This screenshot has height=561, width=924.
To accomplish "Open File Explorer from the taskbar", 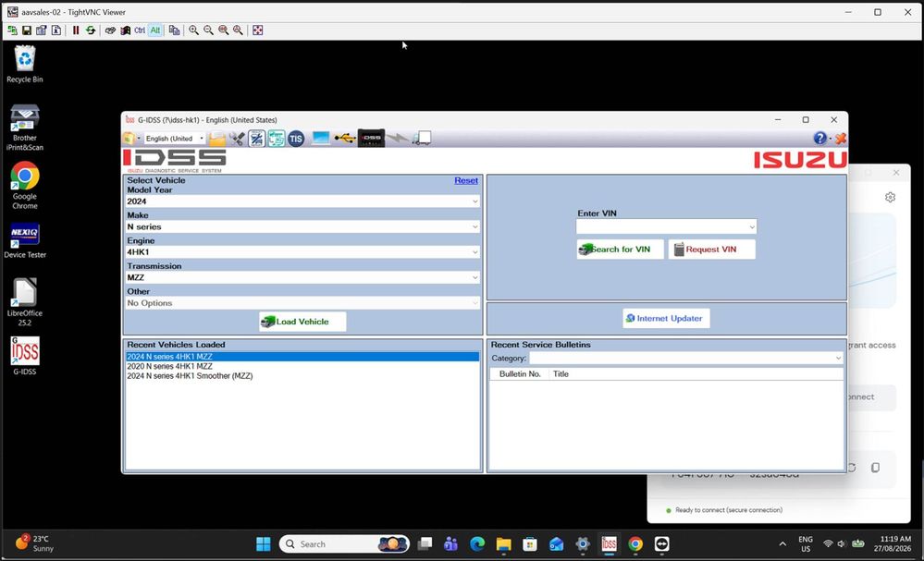I will tap(504, 544).
